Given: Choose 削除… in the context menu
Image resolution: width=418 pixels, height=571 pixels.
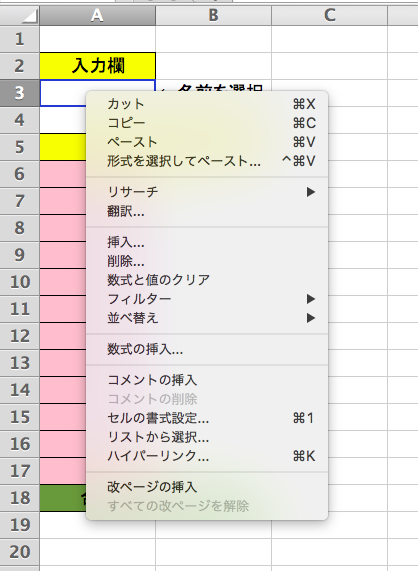Looking at the screenshot, I should click(207, 261).
